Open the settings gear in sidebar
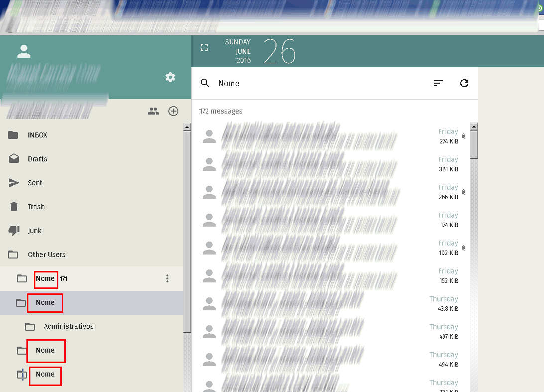Image resolution: width=544 pixels, height=392 pixels. (170, 77)
